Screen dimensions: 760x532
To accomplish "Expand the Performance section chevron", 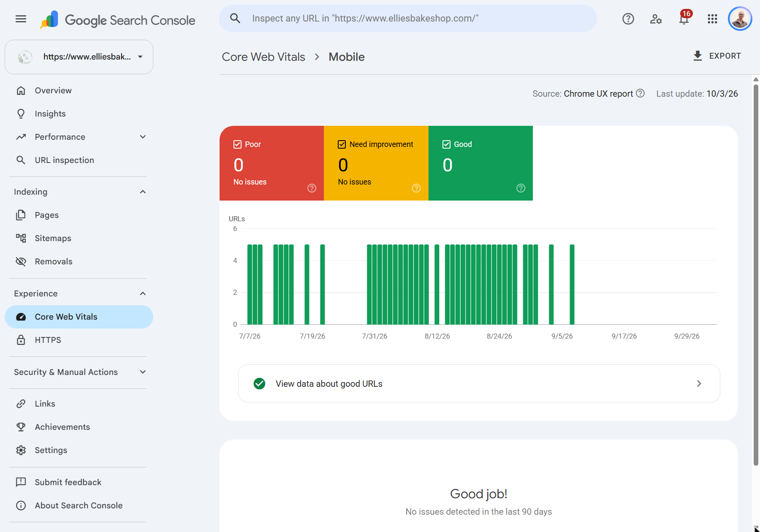I will [x=143, y=137].
